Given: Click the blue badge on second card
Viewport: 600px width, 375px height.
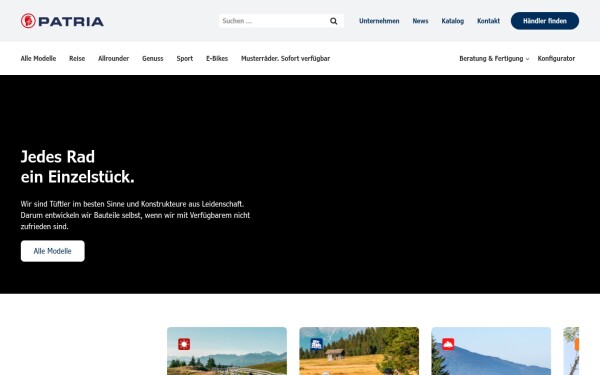Looking at the screenshot, I should click(316, 344).
